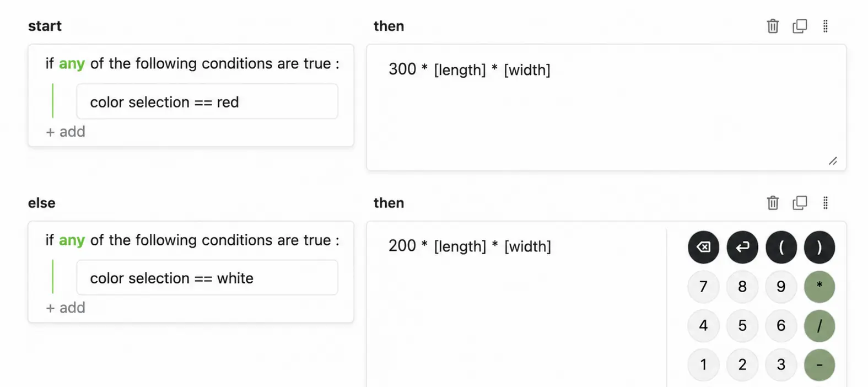868x387 pixels.
Task: Insert a closing parenthesis from keypad
Action: (x=820, y=247)
